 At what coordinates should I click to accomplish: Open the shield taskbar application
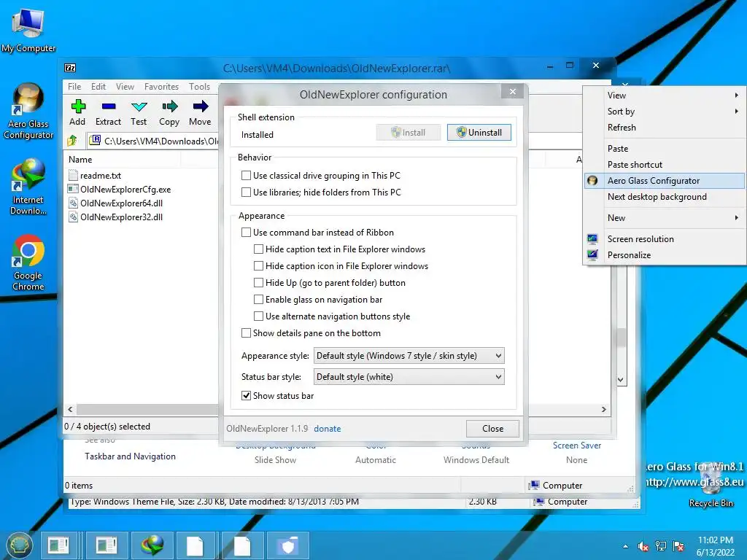[287, 545]
